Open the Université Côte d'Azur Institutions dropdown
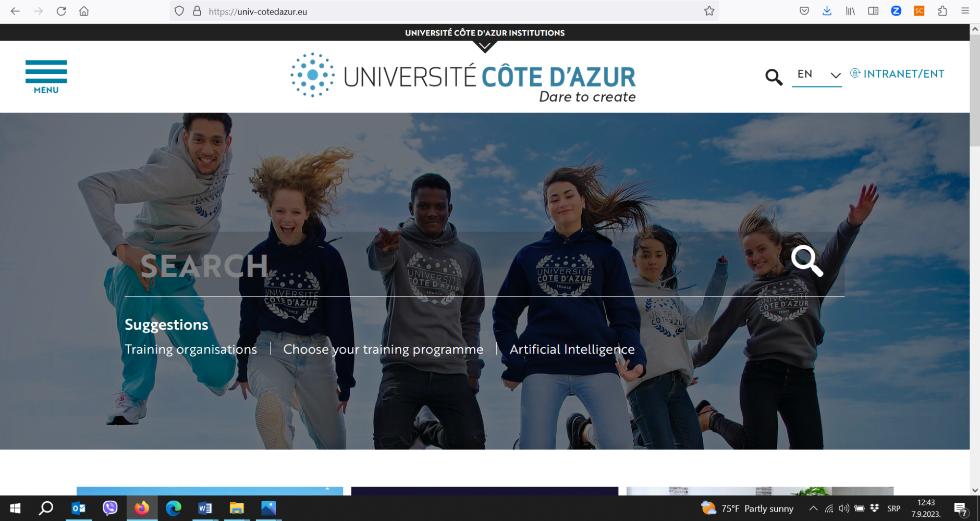980x521 pixels. (485, 32)
